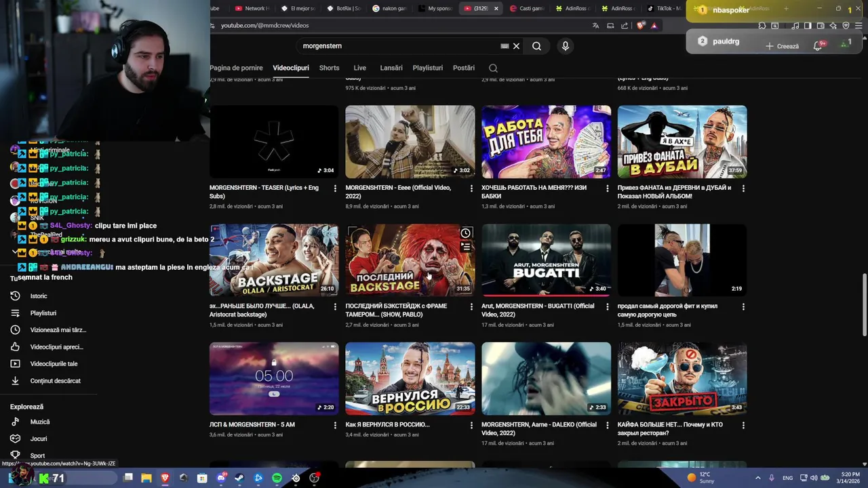Open options for OLALA Aristocrat backstage video
The width and height of the screenshot is (868, 488).
click(x=335, y=307)
